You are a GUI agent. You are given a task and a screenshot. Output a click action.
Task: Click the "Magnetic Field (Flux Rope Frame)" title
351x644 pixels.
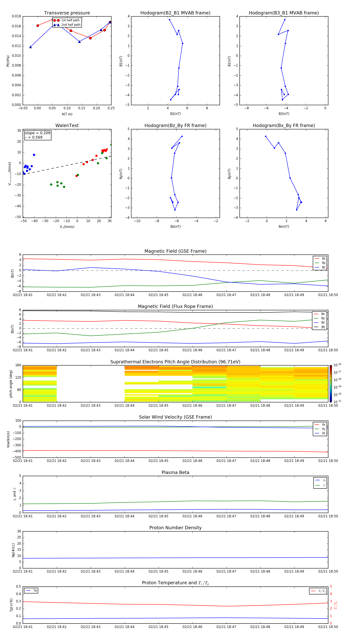point(175,307)
